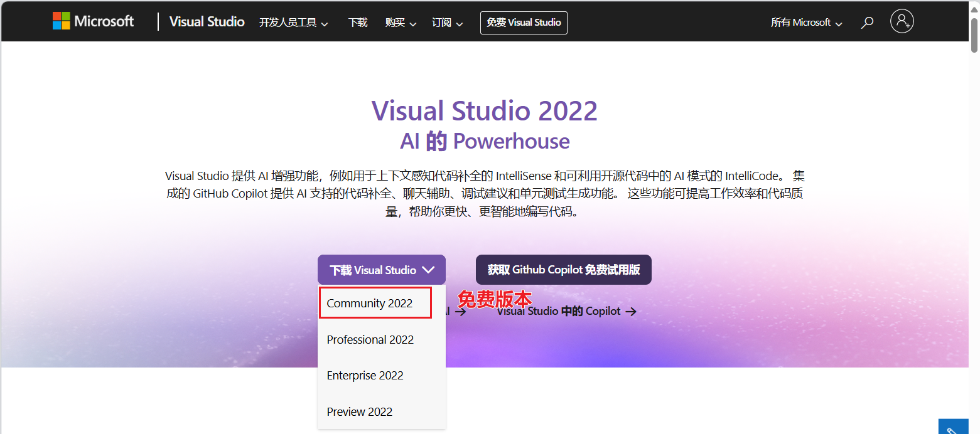Viewport: 980px width, 434px height.
Task: Click 获取 Github Copilot 免费试用版 button
Action: click(x=564, y=270)
